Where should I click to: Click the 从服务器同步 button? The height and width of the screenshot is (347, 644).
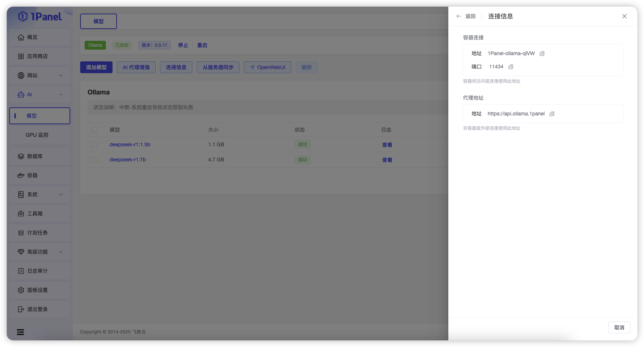click(218, 67)
